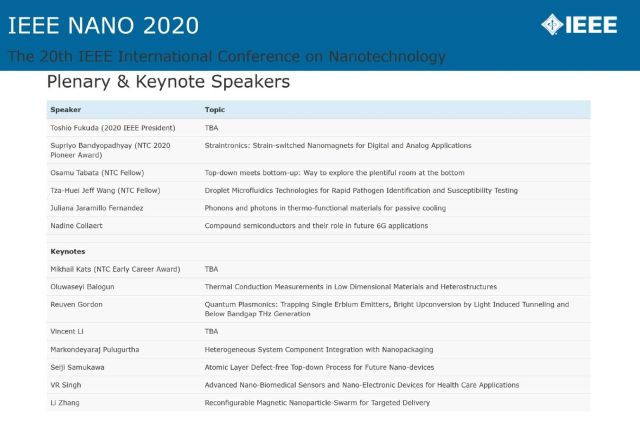The height and width of the screenshot is (428, 640).
Task: Click the Thermal Conduction Measurements topic
Action: pos(351,287)
